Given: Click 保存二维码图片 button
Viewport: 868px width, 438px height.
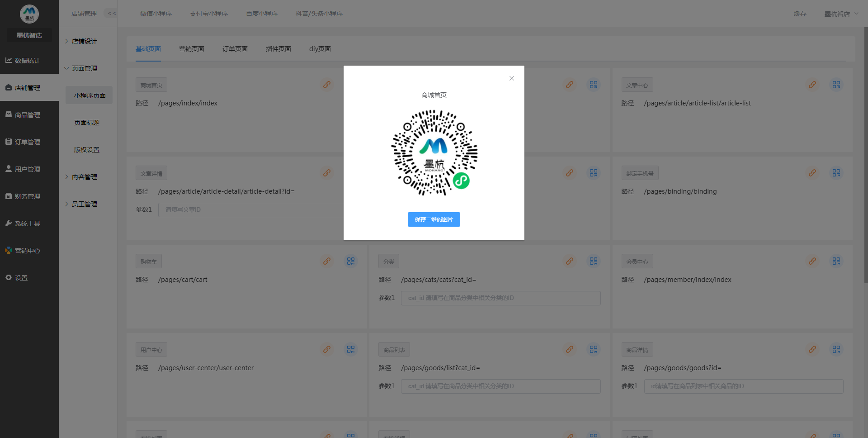Looking at the screenshot, I should click(x=434, y=219).
